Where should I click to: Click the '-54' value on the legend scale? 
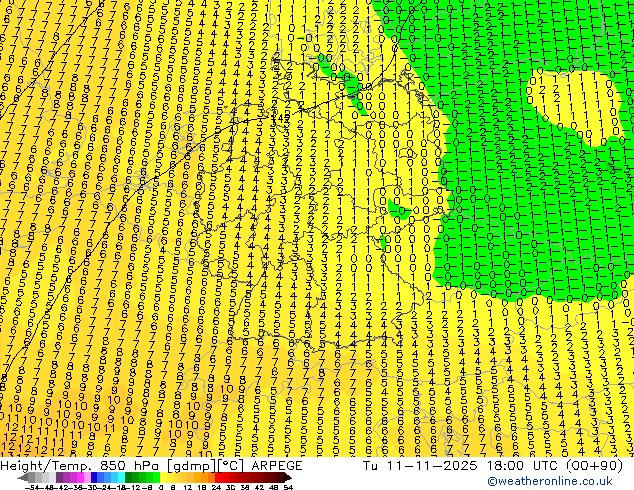(32, 487)
